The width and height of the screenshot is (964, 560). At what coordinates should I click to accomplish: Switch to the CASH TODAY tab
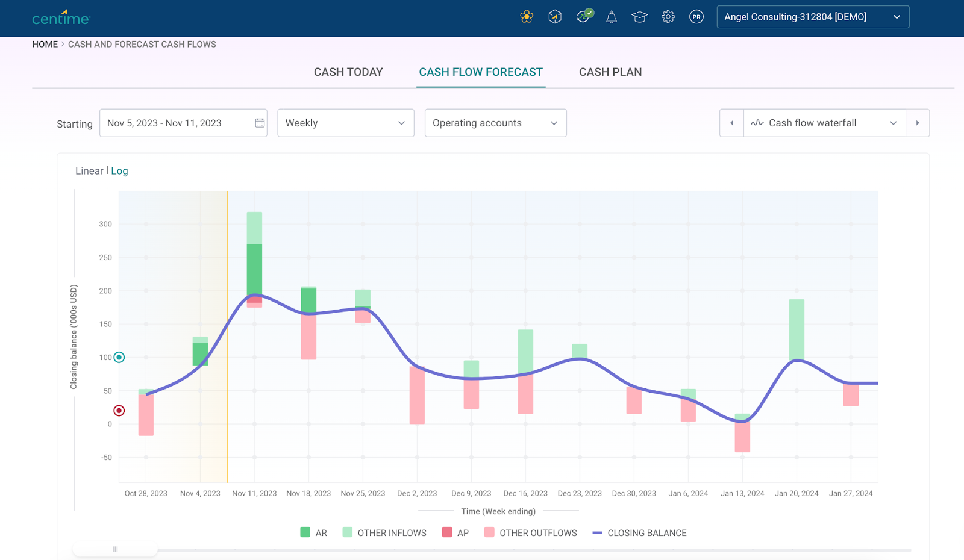coord(348,72)
